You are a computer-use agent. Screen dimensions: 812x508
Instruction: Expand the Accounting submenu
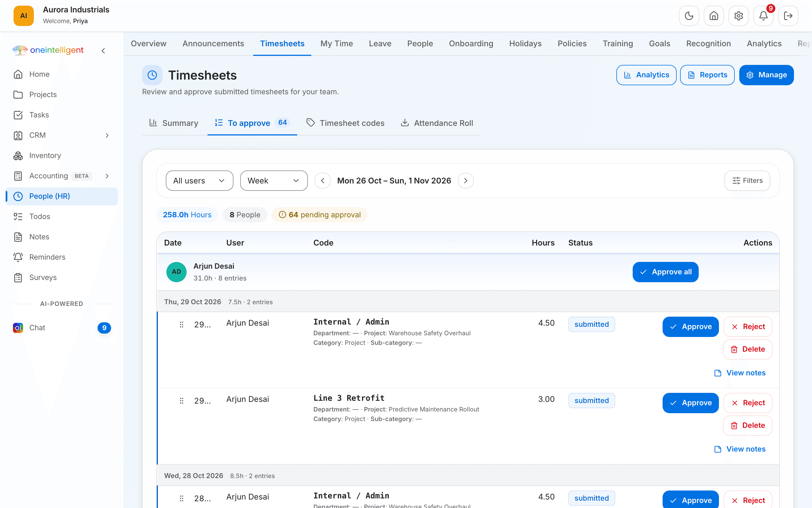click(107, 176)
